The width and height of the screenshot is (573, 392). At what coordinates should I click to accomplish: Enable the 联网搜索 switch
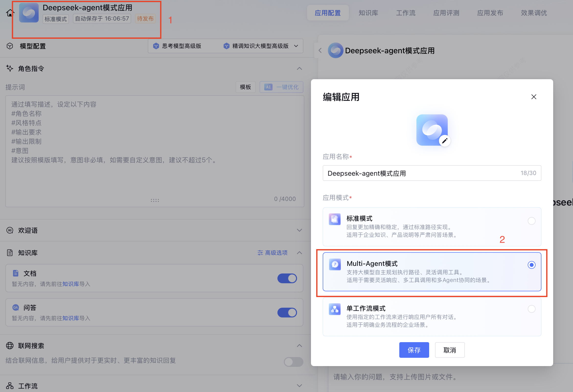click(293, 362)
